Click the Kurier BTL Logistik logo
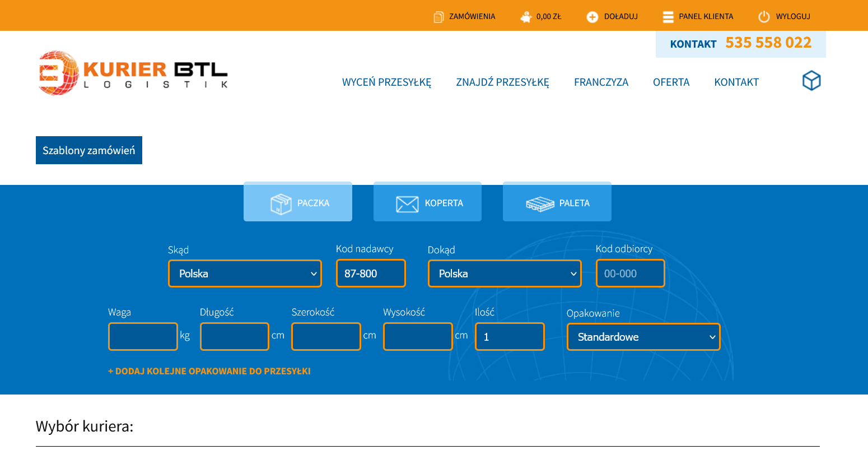 click(133, 73)
